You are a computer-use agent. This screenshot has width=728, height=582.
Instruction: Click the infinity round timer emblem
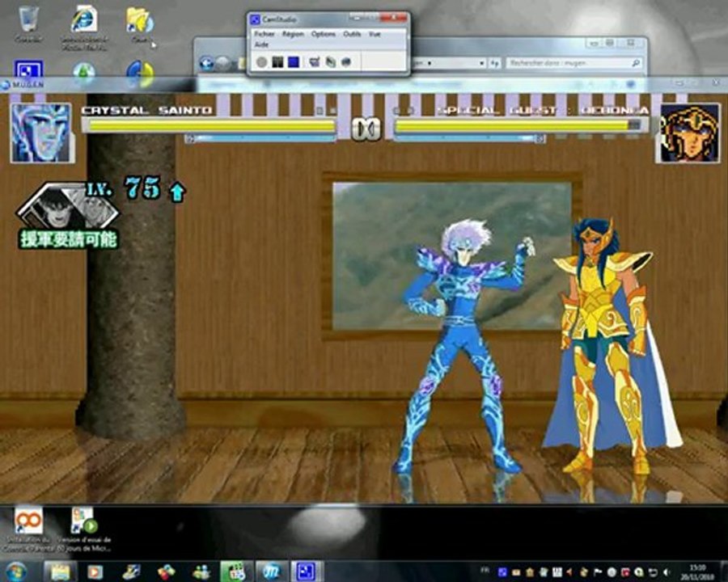[x=366, y=129]
